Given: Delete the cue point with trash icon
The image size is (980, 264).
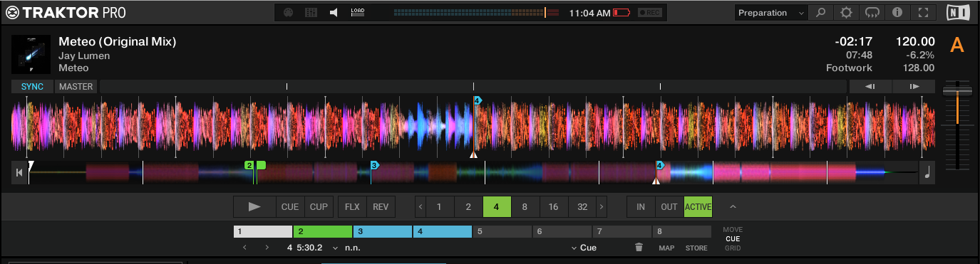Looking at the screenshot, I should coord(639,248).
